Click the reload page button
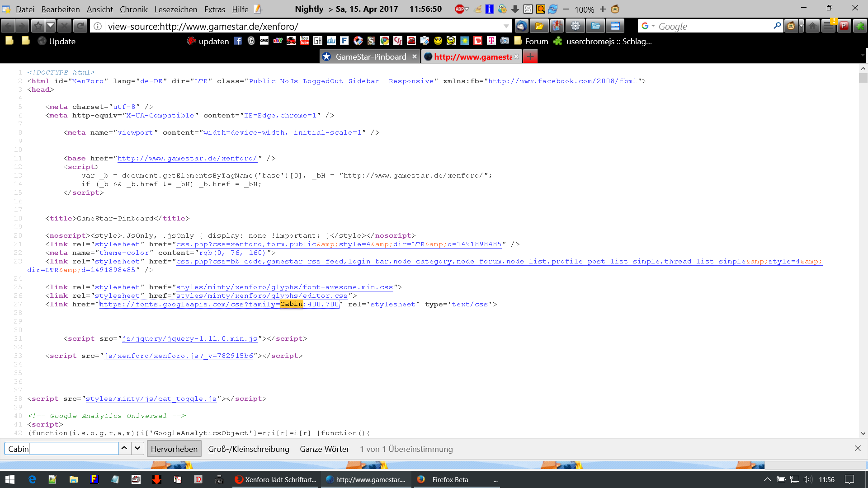The height and width of the screenshot is (488, 868). click(x=80, y=26)
